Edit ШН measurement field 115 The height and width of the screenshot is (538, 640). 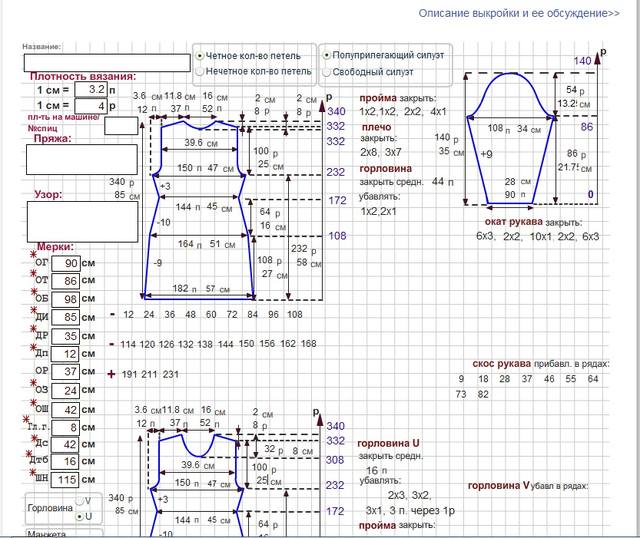66,479
